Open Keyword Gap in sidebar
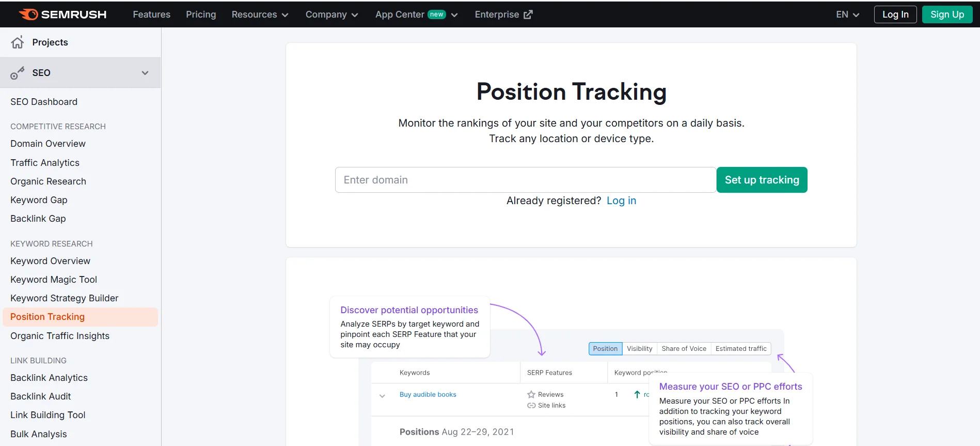980x446 pixels. [x=39, y=200]
